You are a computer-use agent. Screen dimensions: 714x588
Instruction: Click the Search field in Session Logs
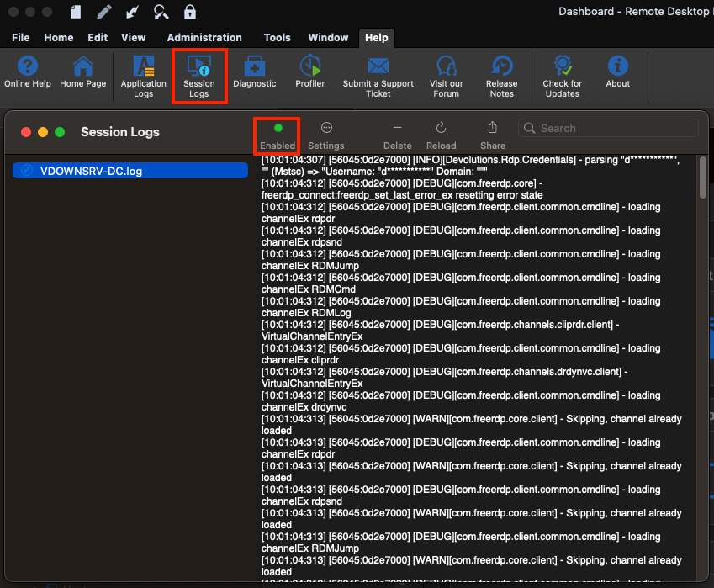click(x=608, y=128)
